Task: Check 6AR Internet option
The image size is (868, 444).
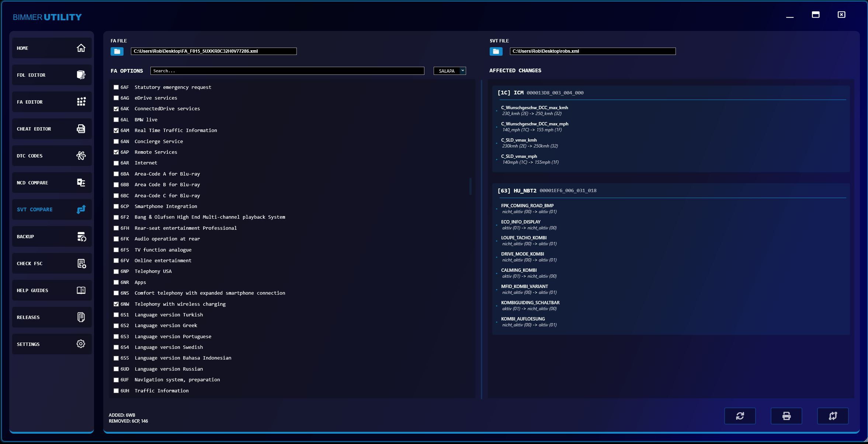Action: click(x=116, y=163)
